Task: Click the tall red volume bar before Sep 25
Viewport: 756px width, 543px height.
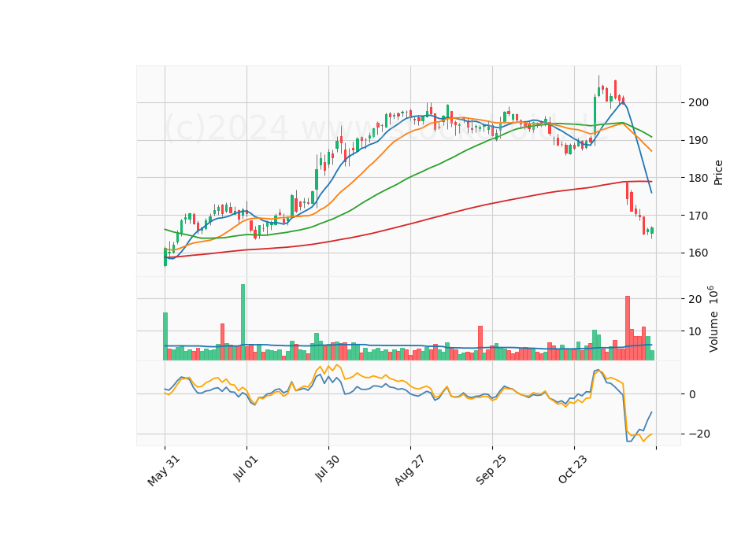Action: 480,343
